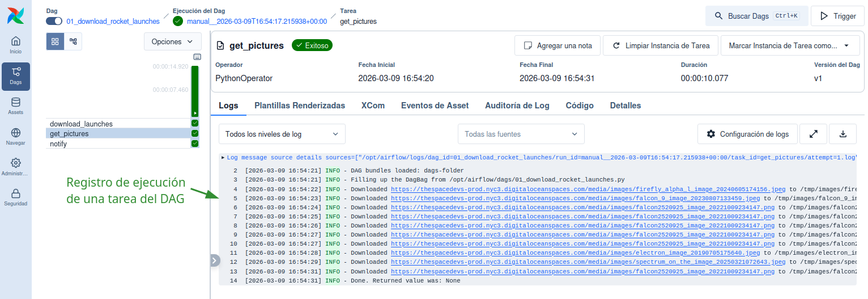Image resolution: width=868 pixels, height=299 pixels.
Task: Open the Inicio home page icon
Action: coord(16,45)
